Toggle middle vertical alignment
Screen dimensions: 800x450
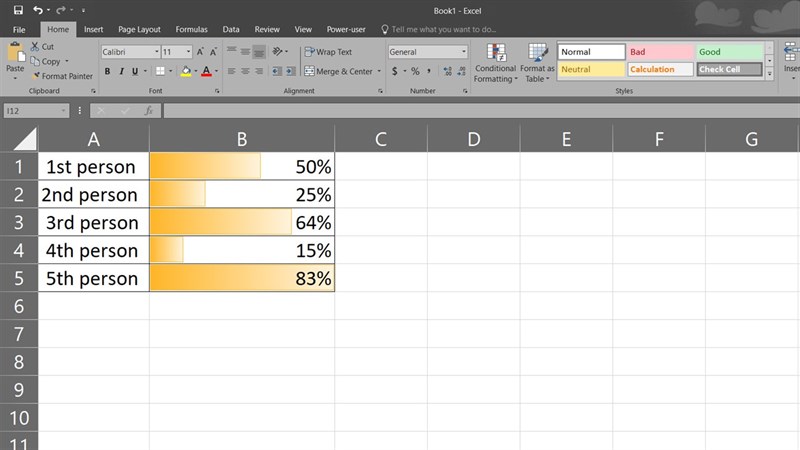tap(245, 51)
